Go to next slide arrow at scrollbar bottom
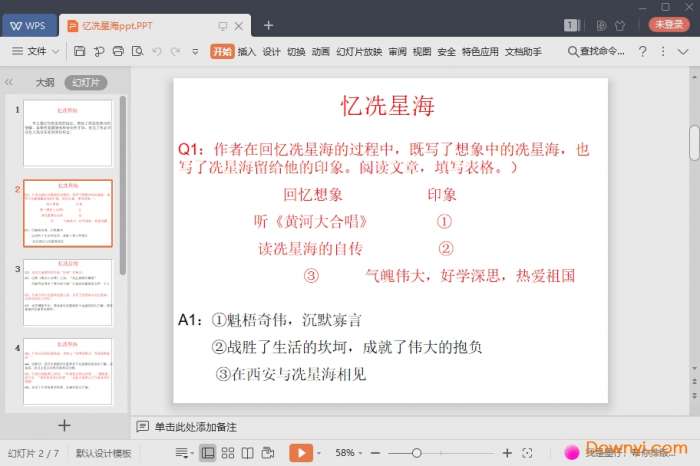 (694, 395)
